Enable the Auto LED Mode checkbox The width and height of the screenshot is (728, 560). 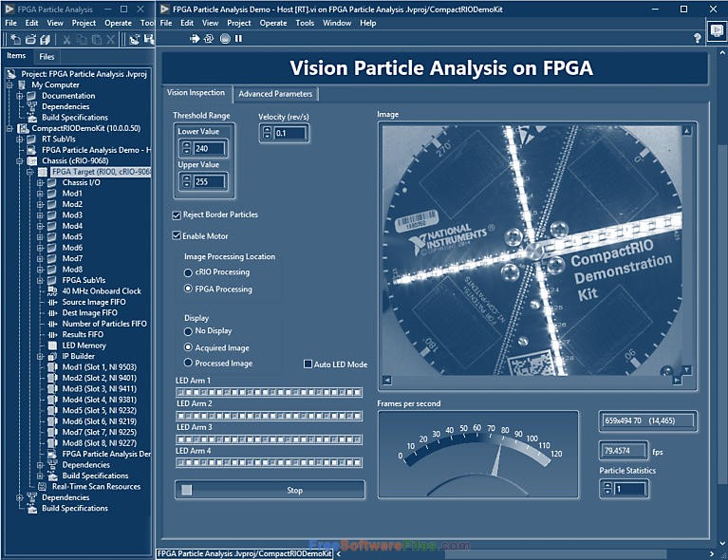[308, 364]
